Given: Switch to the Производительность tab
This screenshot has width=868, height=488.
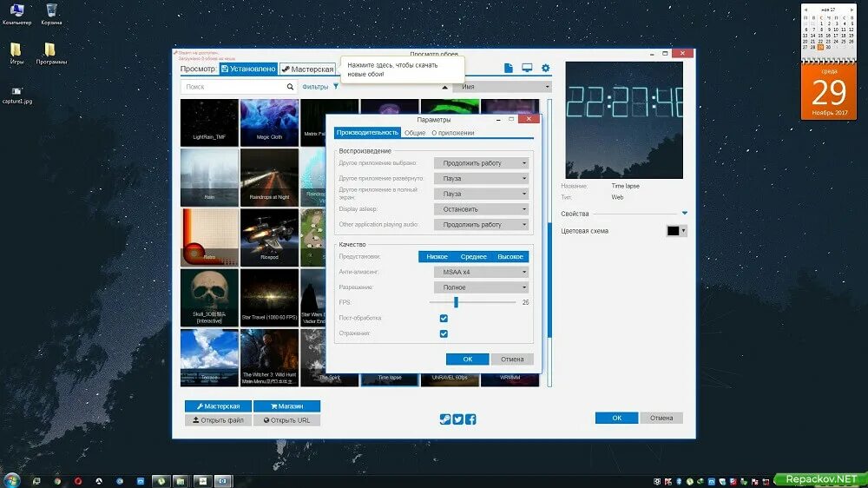Looking at the screenshot, I should pos(367,133).
